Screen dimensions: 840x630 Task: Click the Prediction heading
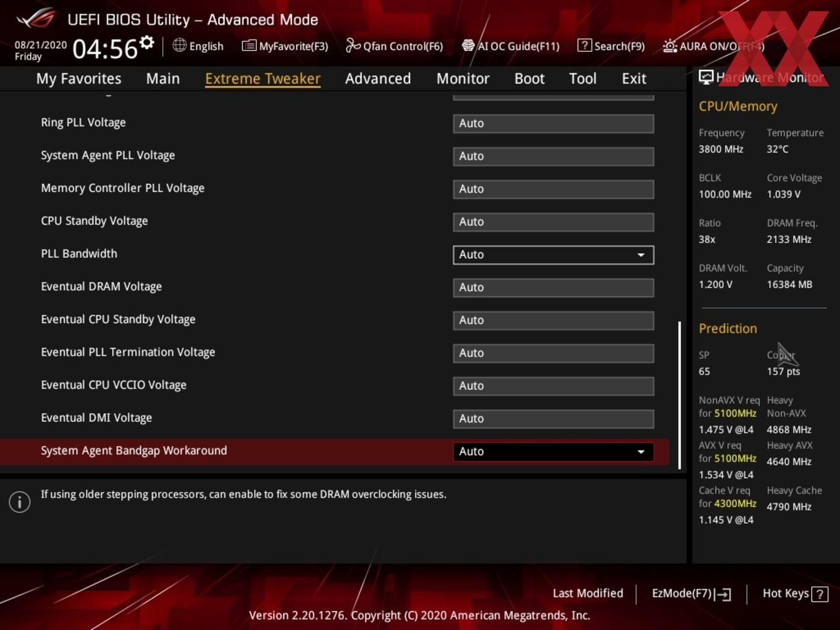[728, 329]
